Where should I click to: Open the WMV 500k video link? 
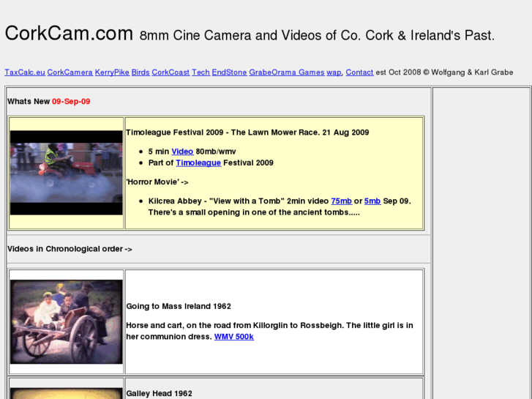[233, 337]
